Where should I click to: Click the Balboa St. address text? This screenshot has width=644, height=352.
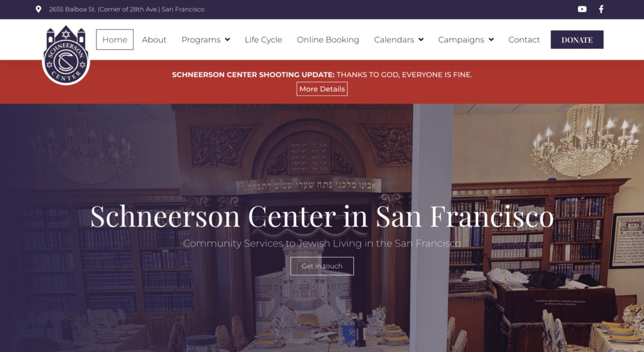127,9
